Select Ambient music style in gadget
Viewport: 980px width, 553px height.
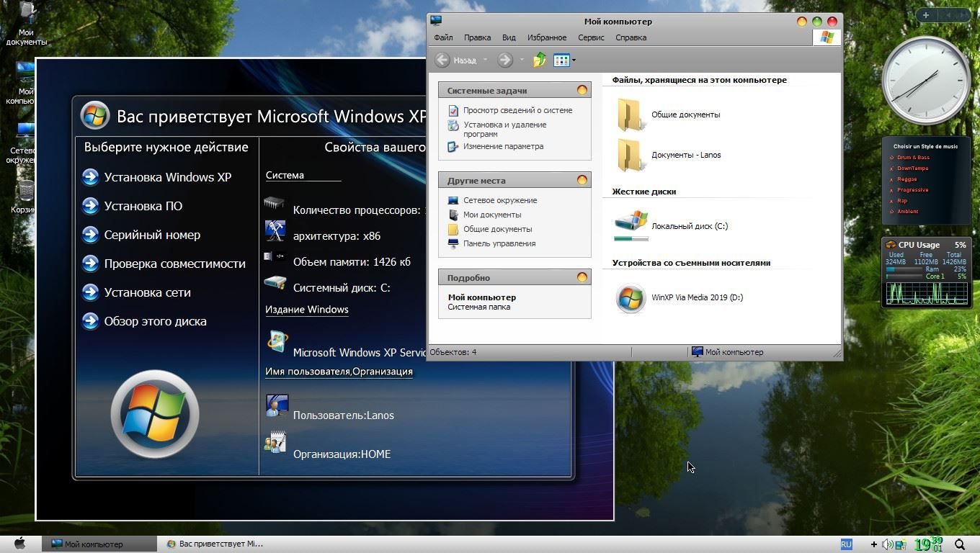tap(907, 212)
